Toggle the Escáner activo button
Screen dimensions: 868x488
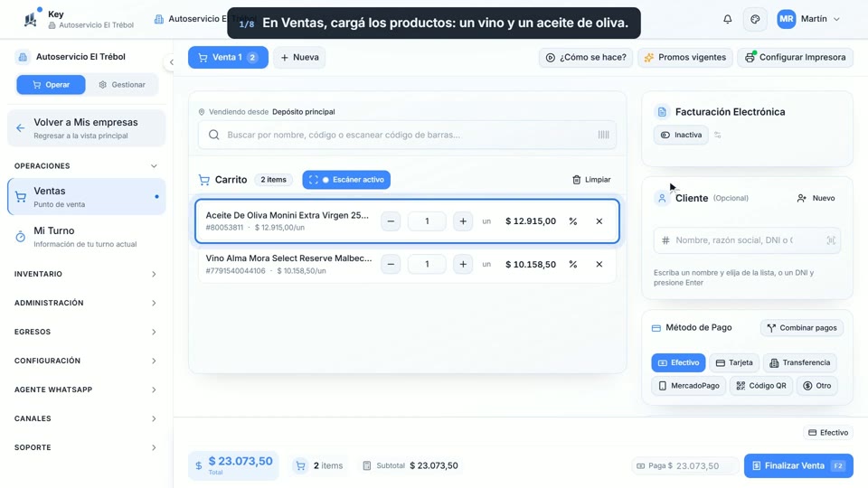[x=346, y=180]
